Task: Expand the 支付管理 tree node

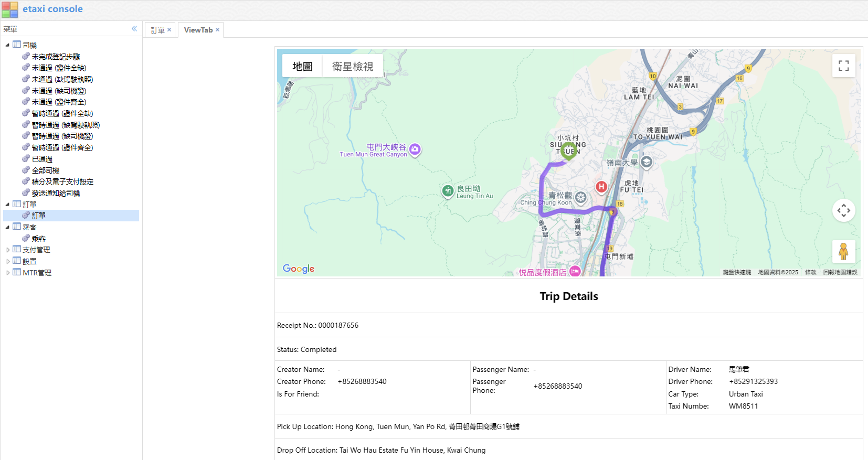Action: [7, 250]
